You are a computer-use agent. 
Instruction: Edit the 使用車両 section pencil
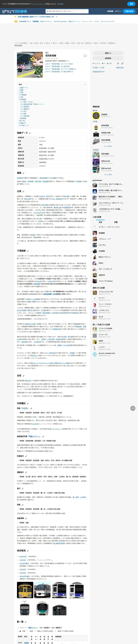pos(28,551)
